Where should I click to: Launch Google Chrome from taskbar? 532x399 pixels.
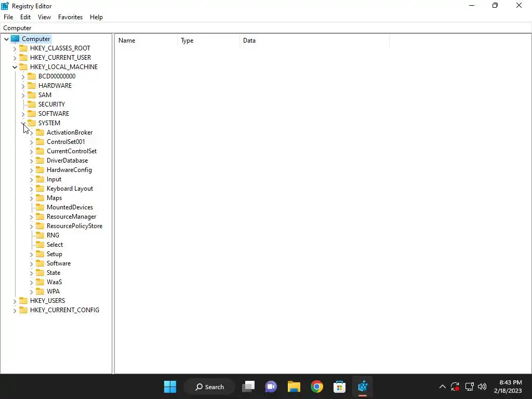(x=316, y=387)
